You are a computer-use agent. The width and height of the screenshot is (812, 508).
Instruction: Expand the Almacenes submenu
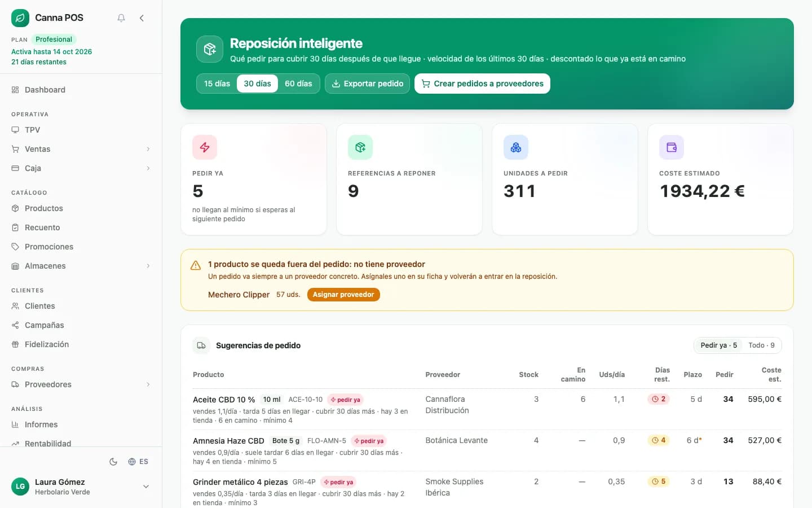pyautogui.click(x=81, y=266)
